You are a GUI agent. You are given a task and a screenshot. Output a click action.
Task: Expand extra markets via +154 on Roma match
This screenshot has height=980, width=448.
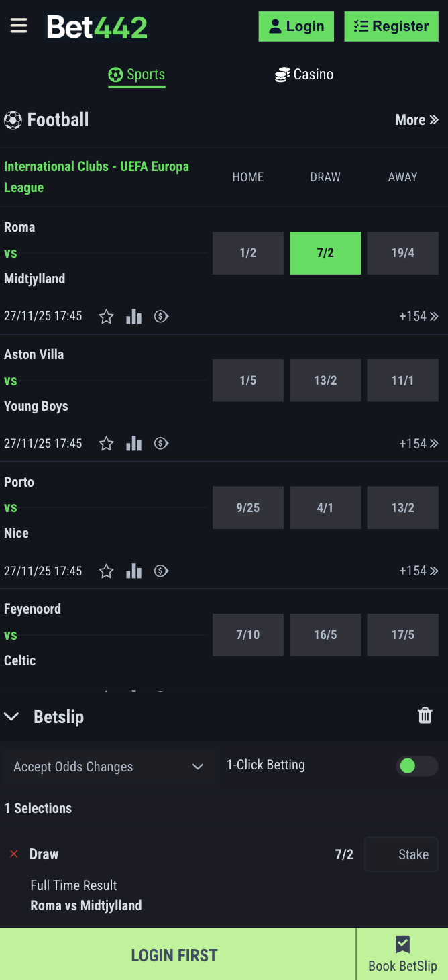click(x=418, y=315)
